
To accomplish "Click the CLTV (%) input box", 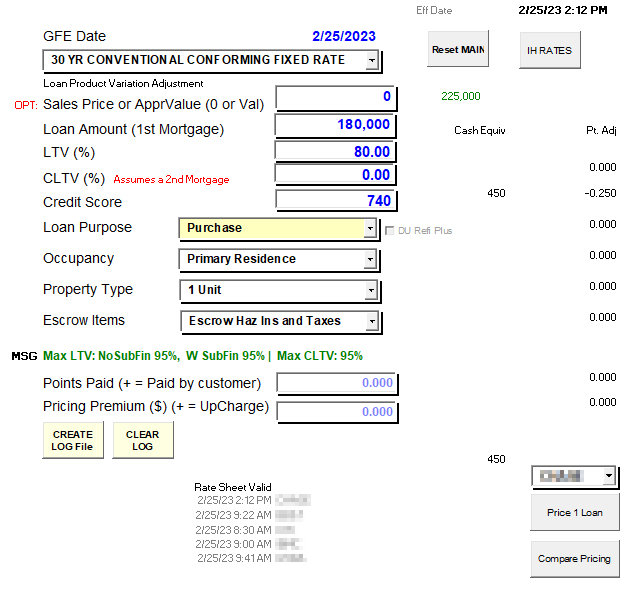I will [336, 175].
